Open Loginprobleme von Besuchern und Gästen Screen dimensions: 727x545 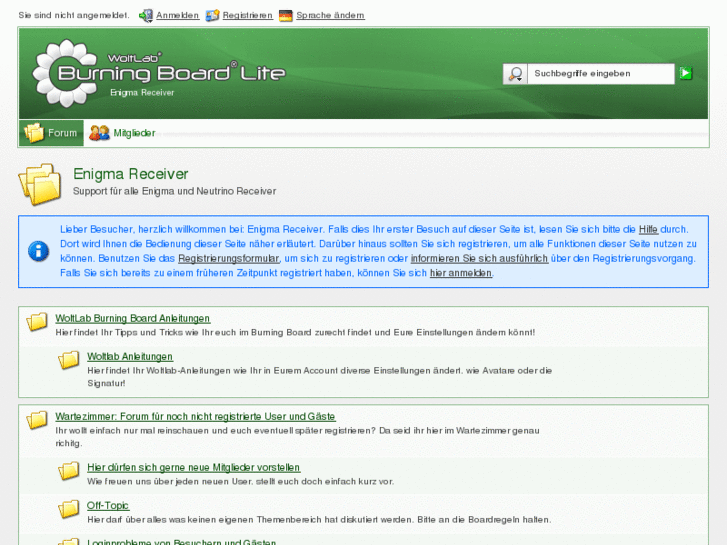click(181, 542)
